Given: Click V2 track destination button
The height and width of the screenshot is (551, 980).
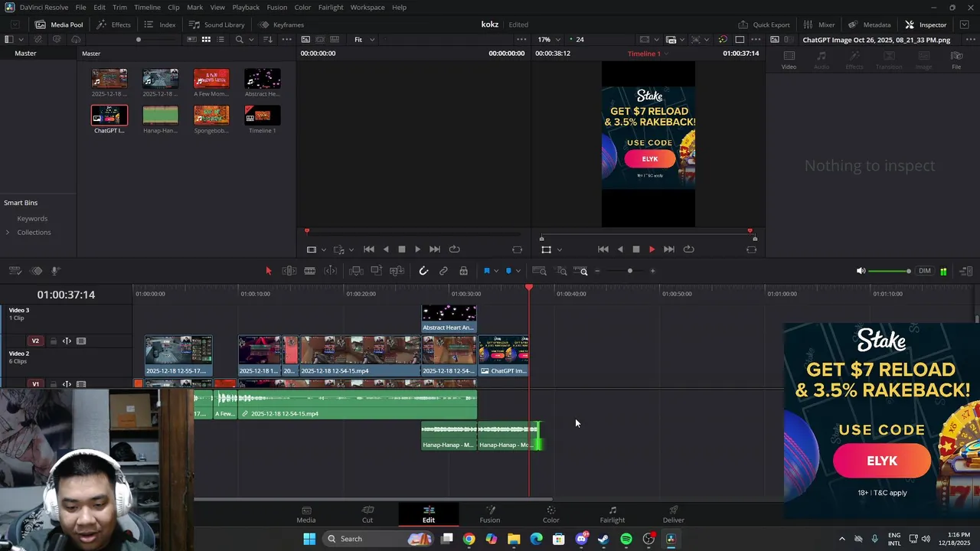Looking at the screenshot, I should point(35,341).
